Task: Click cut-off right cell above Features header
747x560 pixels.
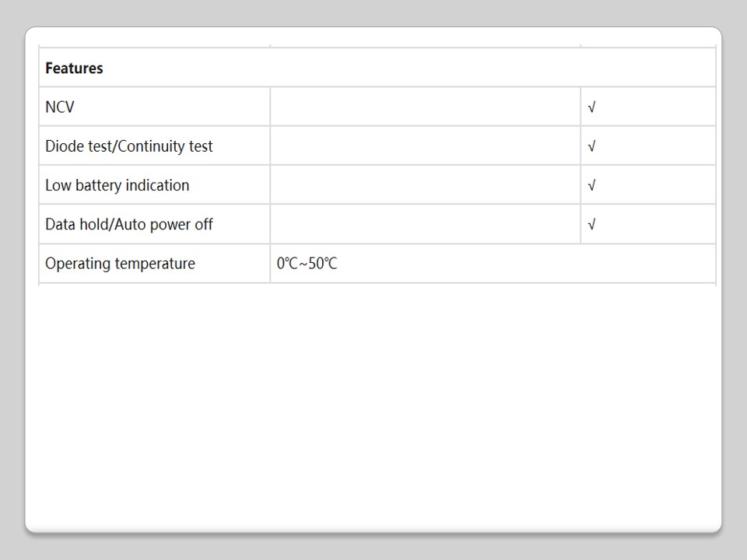Action: click(x=647, y=44)
